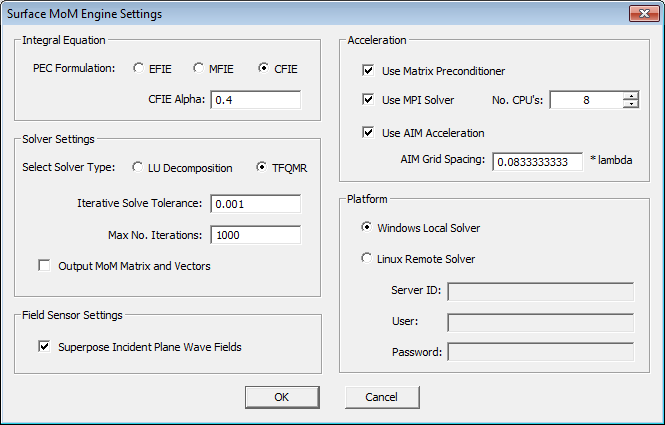Switch to Linux Remote Solver
Viewport: 665px width, 425px height.
coord(366,259)
